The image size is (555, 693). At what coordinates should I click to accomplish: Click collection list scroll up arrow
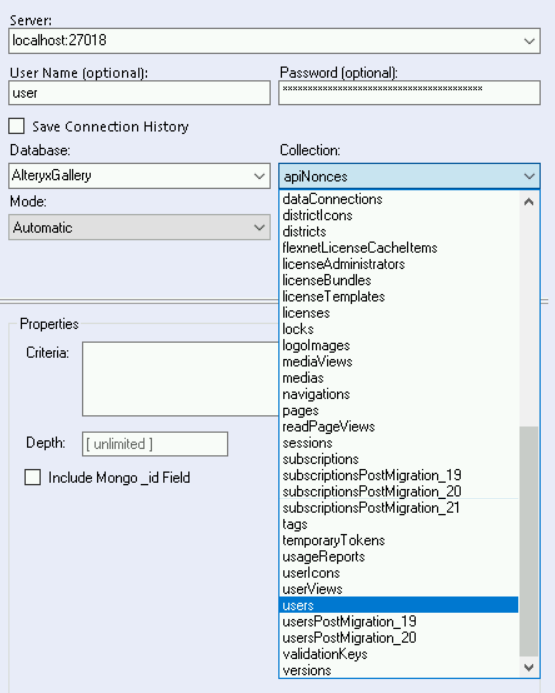(529, 202)
